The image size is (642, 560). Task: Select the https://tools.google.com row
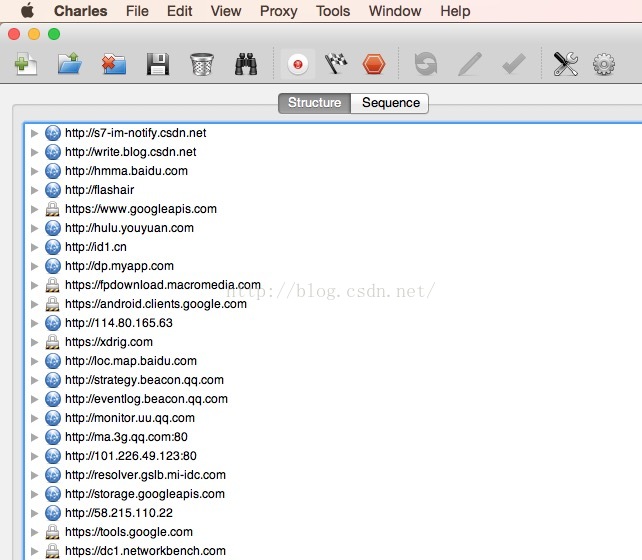[333, 532]
